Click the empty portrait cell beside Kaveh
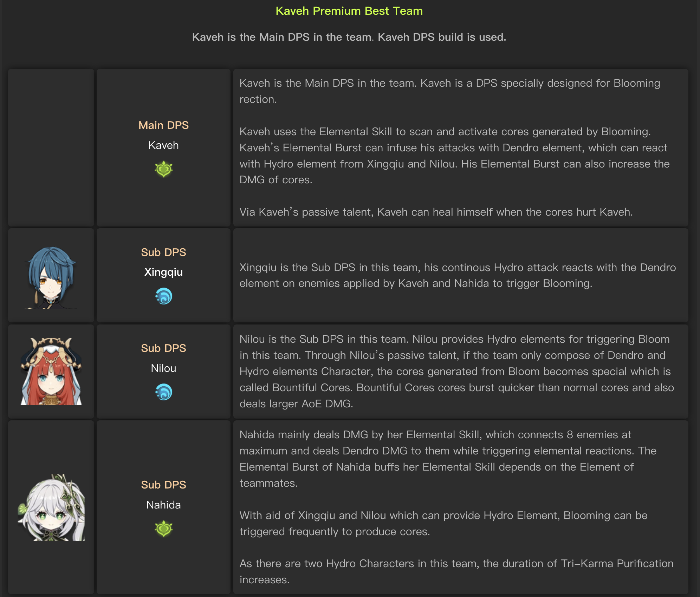Image resolution: width=700 pixels, height=597 pixels. (51, 147)
